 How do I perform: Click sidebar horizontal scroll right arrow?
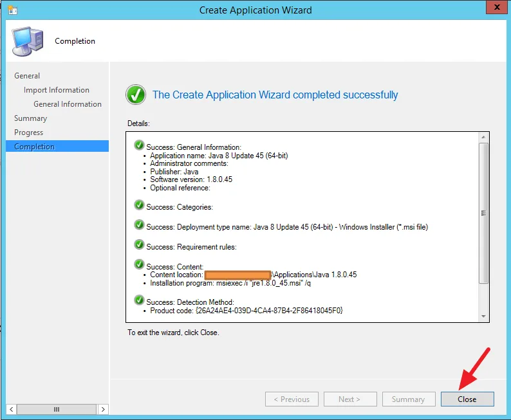(x=103, y=409)
